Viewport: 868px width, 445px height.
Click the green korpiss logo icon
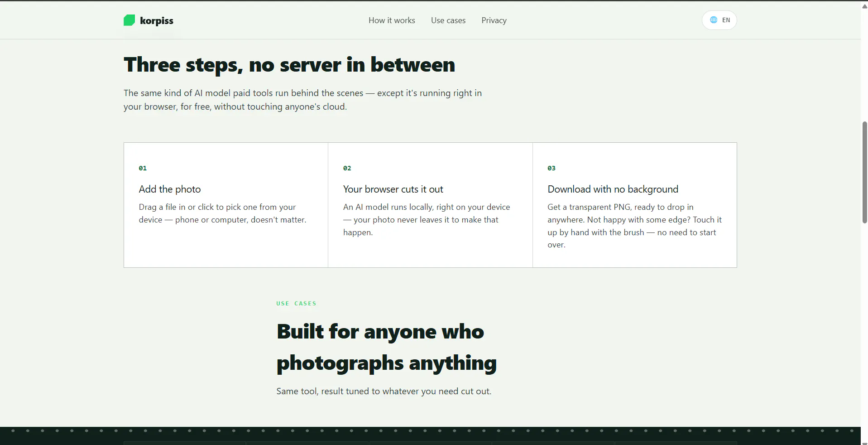[129, 20]
